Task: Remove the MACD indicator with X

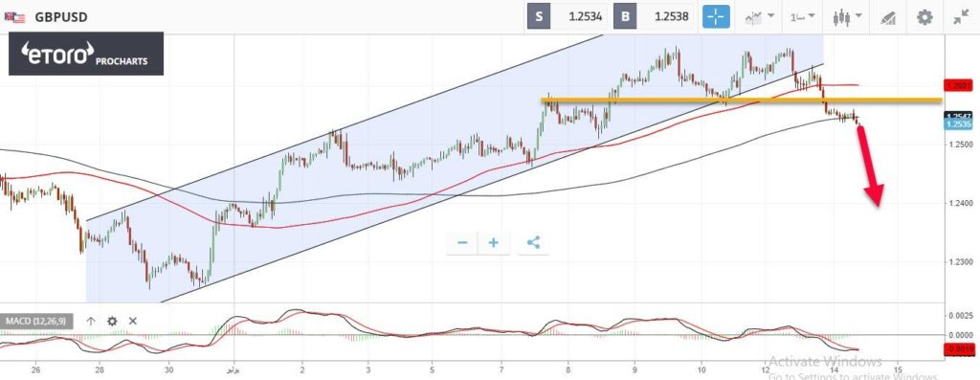Action: pyautogui.click(x=132, y=322)
